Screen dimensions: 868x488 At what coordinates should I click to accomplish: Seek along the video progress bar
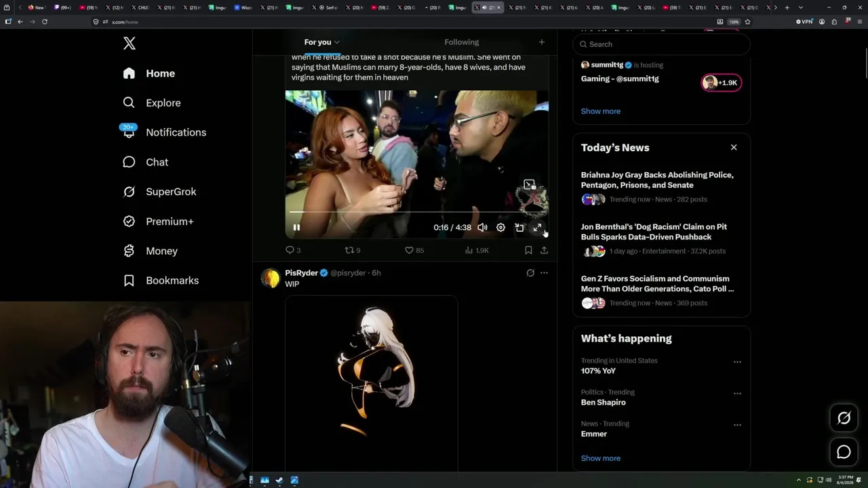(x=416, y=212)
